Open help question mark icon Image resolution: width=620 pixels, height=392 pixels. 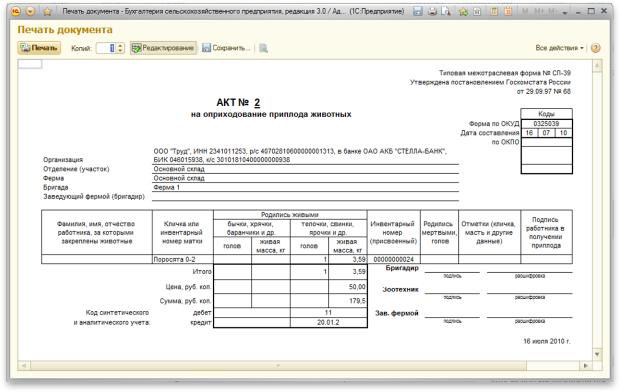tap(595, 48)
